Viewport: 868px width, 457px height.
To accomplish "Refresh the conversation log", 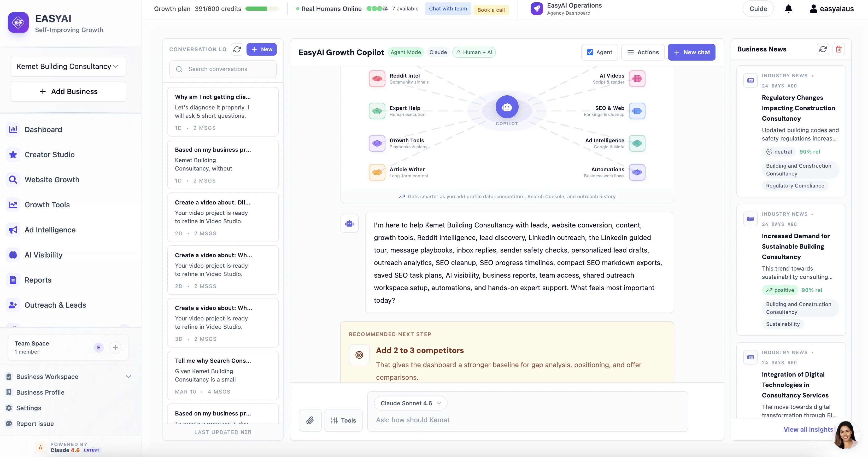I will click(237, 49).
